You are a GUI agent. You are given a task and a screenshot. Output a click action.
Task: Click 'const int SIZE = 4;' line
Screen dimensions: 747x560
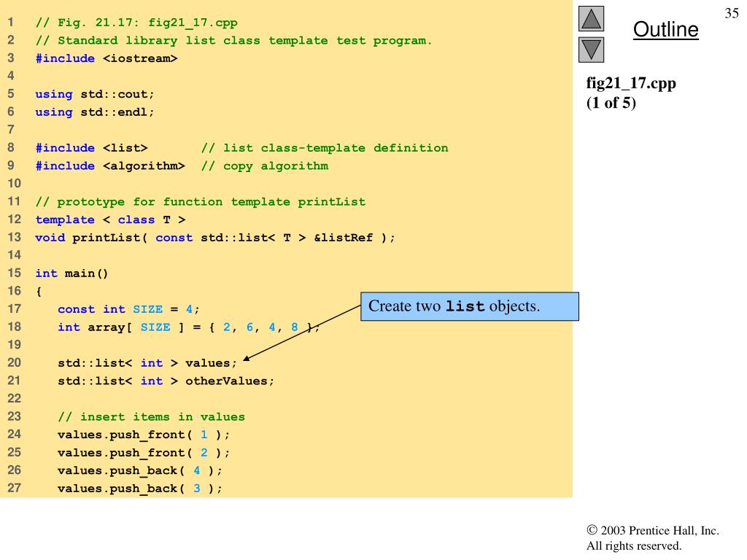[128, 309]
